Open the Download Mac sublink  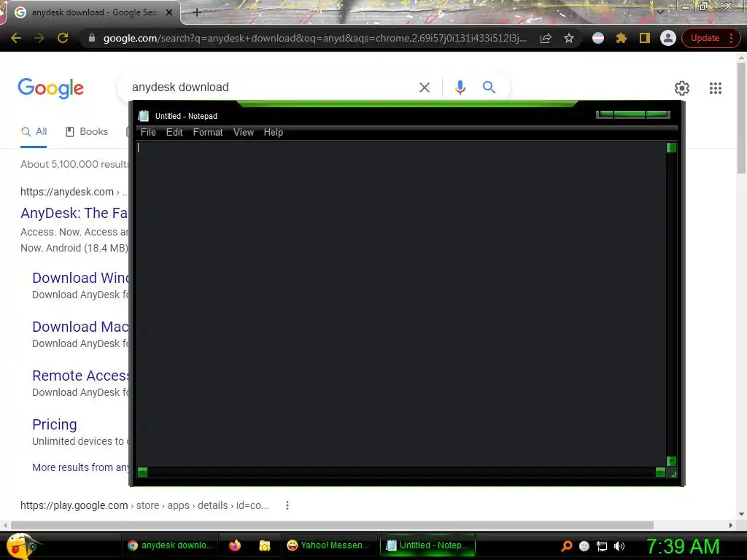coord(80,327)
